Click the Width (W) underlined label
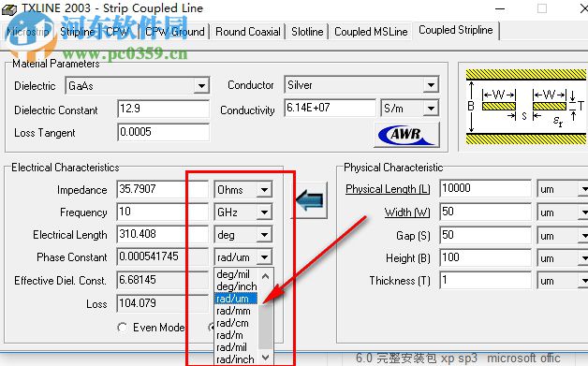 [x=407, y=212]
